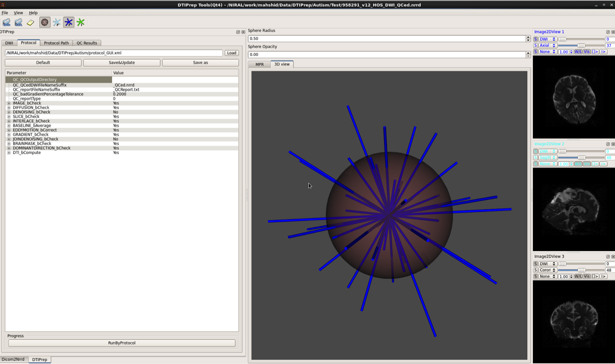The image size is (615, 364).
Task: Open the Axial orientation dropdown
Action: click(x=547, y=45)
